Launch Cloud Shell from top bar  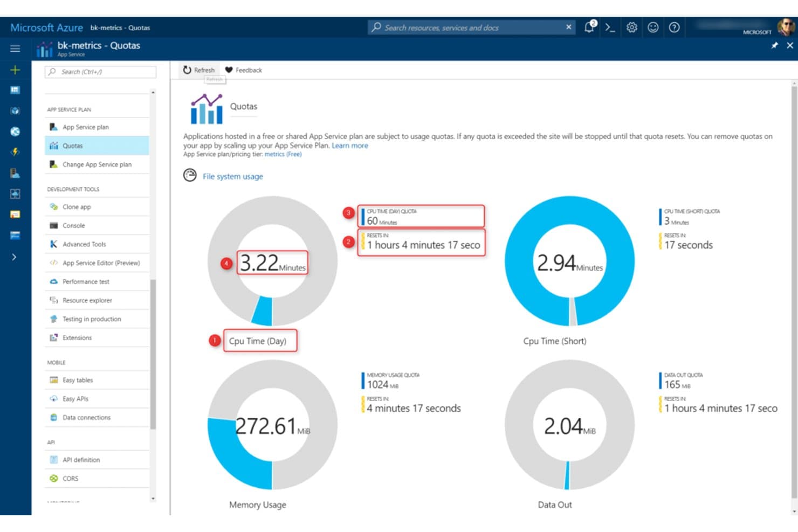point(610,27)
